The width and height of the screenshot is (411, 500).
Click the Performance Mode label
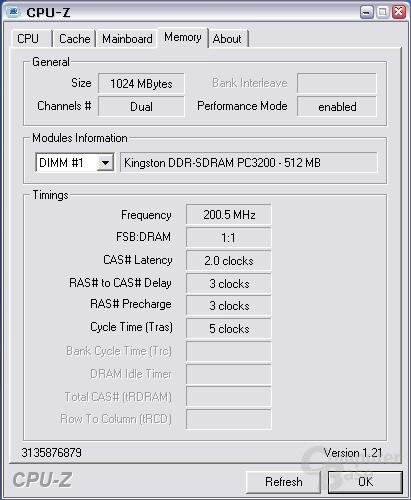click(x=242, y=106)
